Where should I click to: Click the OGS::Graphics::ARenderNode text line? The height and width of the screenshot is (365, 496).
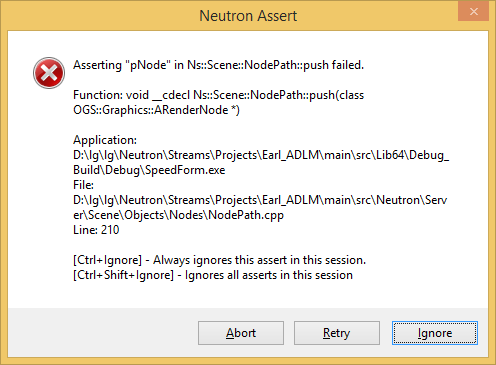coord(156,110)
